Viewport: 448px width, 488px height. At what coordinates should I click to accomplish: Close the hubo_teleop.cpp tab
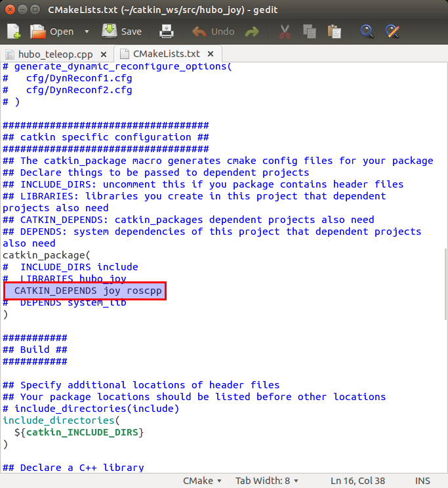104,54
